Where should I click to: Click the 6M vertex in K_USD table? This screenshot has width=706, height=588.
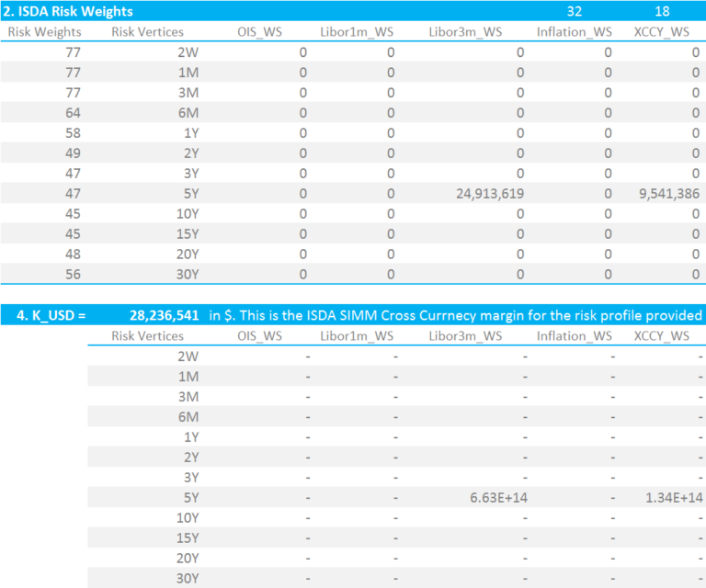coord(188,417)
